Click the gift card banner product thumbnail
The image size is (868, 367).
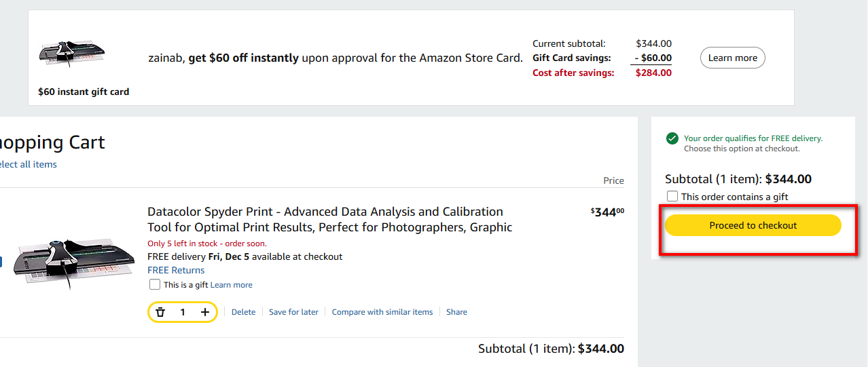[x=72, y=55]
